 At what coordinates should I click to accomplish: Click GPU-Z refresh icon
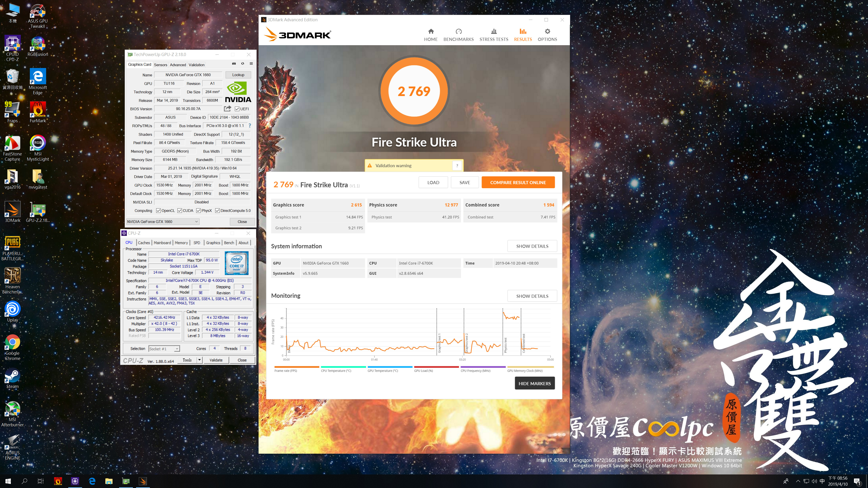(243, 64)
